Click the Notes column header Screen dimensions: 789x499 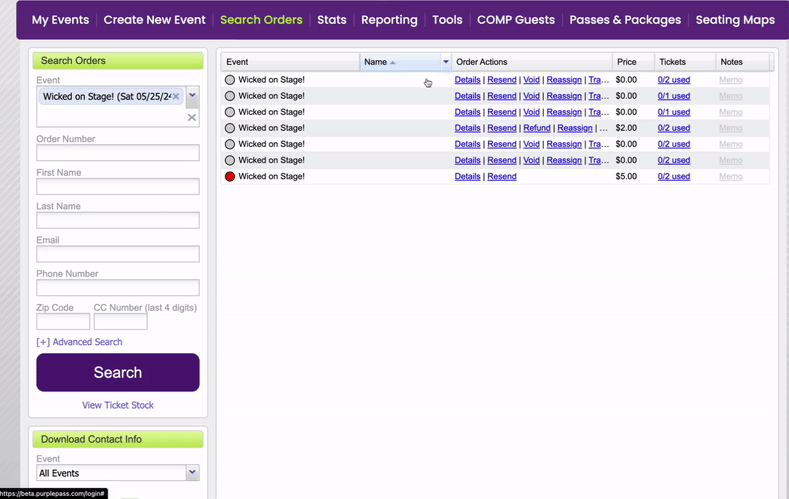coord(742,62)
